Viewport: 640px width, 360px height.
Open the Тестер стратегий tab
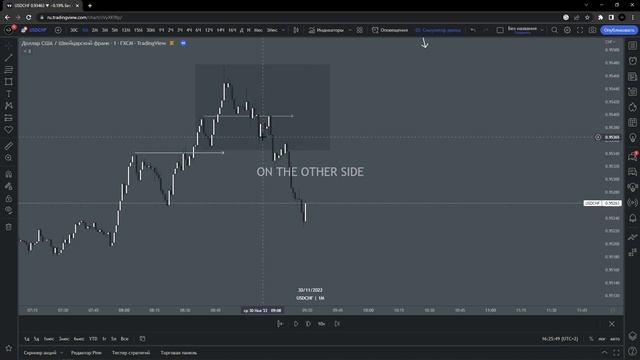pos(131,353)
